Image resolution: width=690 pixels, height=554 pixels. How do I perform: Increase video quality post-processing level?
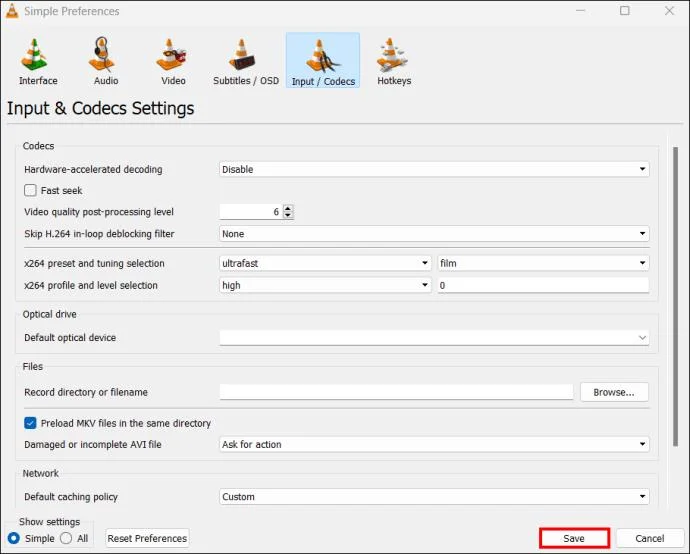(x=288, y=208)
